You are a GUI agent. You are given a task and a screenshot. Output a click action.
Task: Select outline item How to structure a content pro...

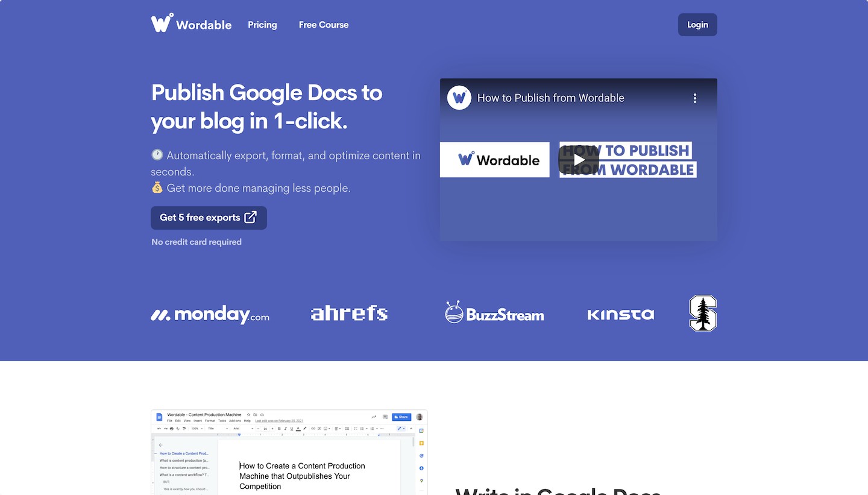[184, 468]
